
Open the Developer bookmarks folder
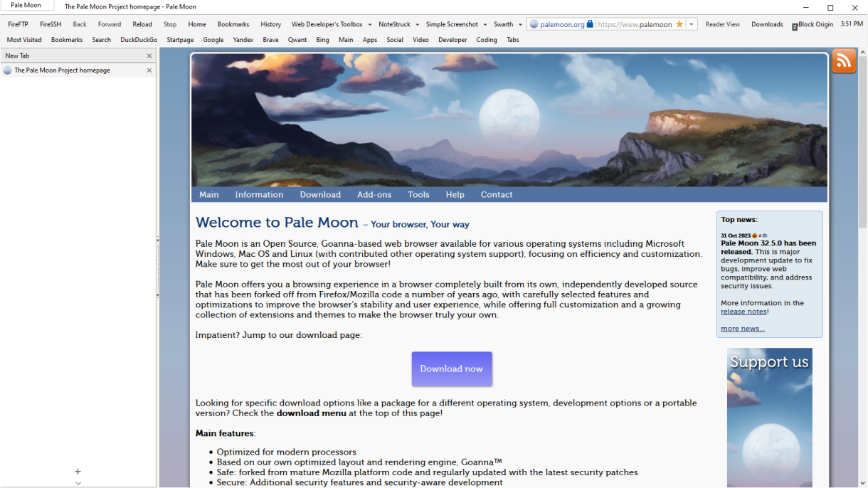click(452, 40)
